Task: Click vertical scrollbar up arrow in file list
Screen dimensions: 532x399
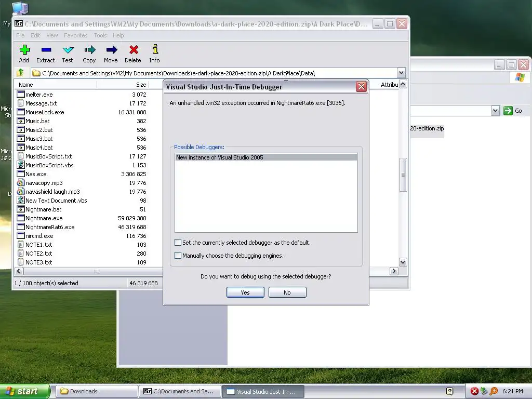Action: (x=403, y=84)
